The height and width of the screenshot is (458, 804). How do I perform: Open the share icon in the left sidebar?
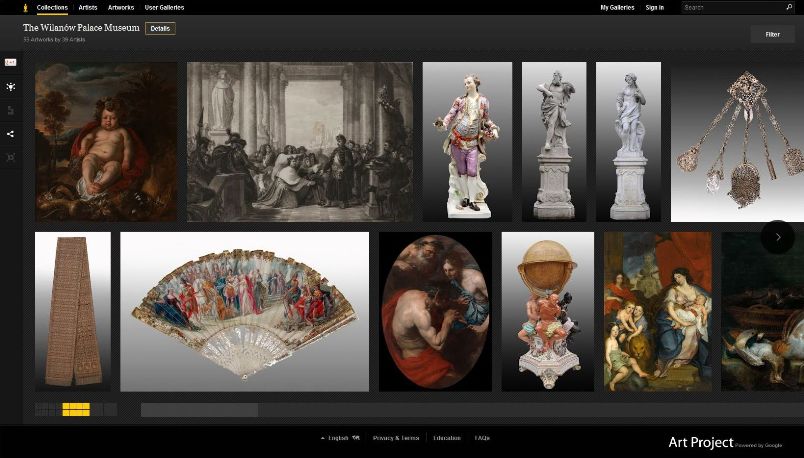point(10,134)
